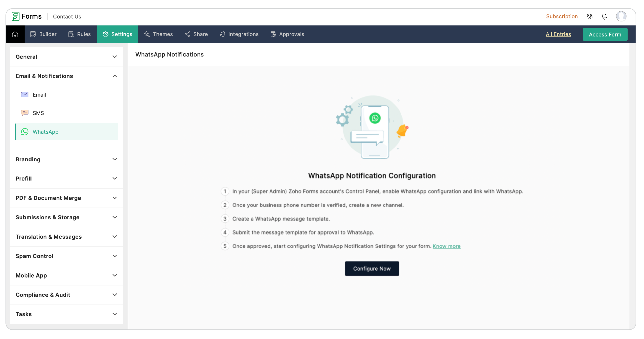Image resolution: width=644 pixels, height=339 pixels.
Task: Select WhatsApp notification settings item
Action: (x=67, y=132)
